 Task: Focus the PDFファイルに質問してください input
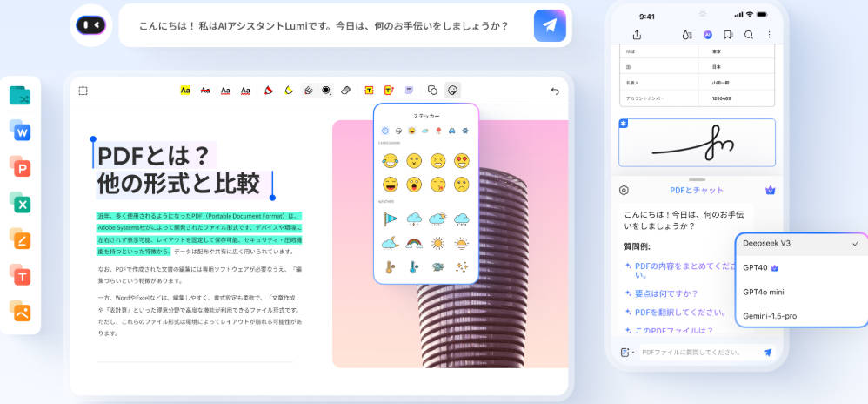coord(698,353)
